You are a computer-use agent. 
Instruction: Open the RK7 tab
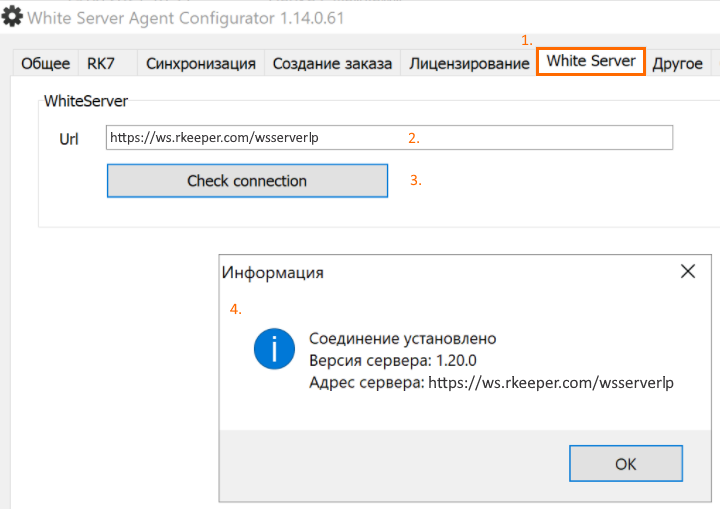tap(101, 63)
